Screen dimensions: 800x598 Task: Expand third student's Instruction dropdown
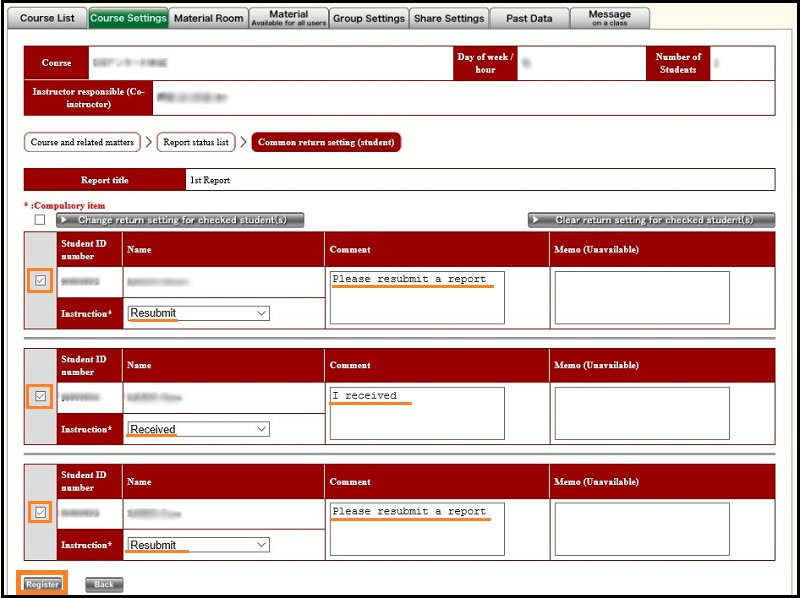198,545
